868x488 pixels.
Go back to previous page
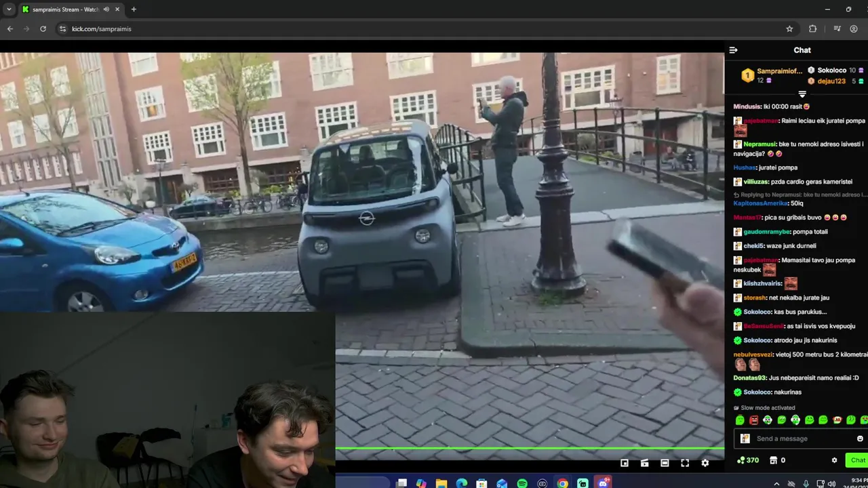[x=9, y=29]
